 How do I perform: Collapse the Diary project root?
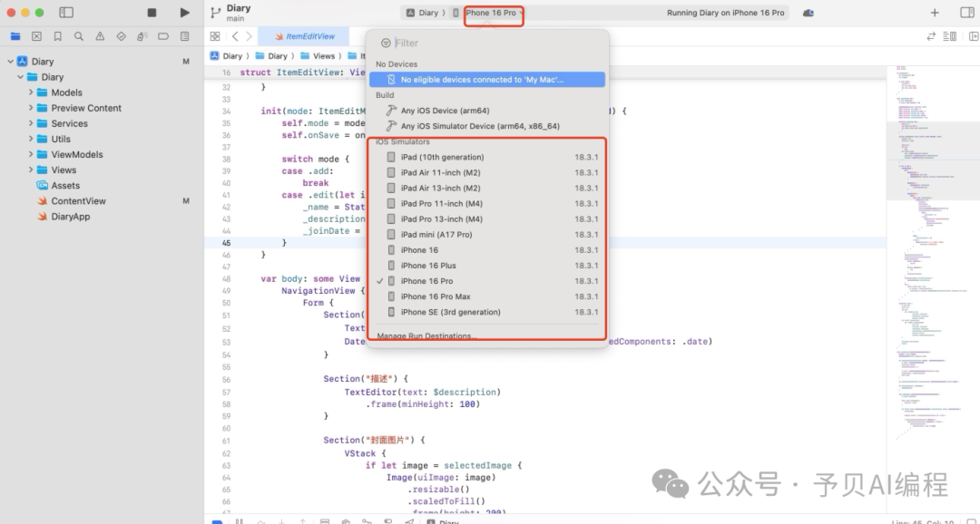pos(11,62)
